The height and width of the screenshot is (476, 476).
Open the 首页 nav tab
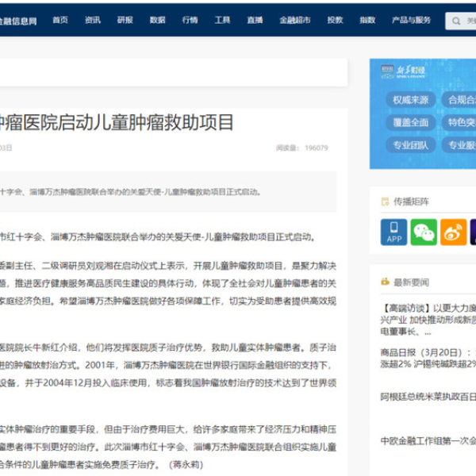point(60,20)
